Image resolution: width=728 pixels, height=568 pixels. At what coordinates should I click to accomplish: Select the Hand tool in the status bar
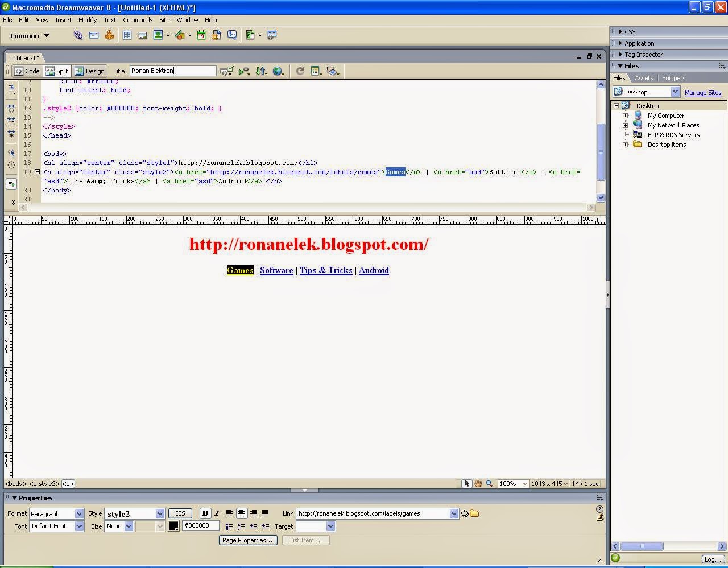click(478, 484)
